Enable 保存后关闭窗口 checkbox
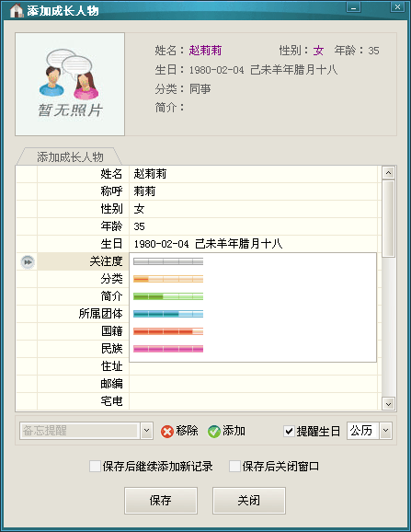Viewport: 411px width, 532px height. [234, 466]
